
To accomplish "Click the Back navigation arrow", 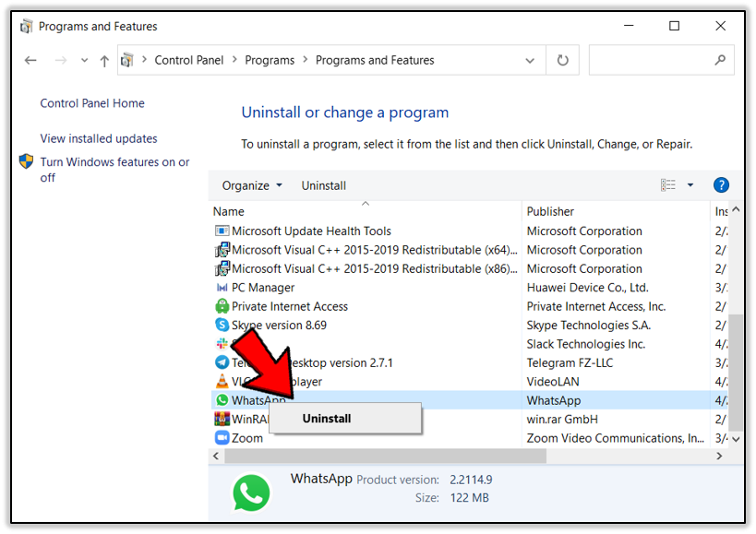I will coord(30,60).
